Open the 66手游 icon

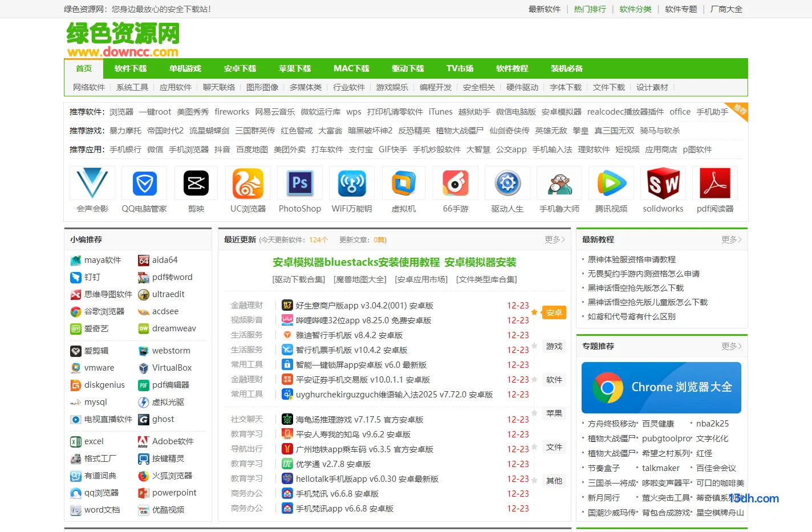tap(456, 184)
